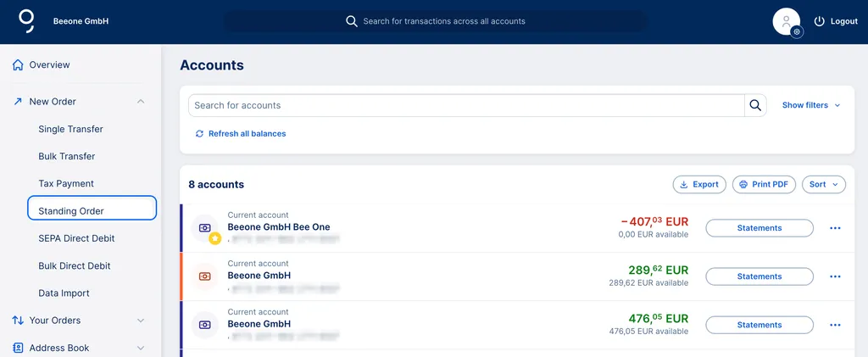Image resolution: width=868 pixels, height=357 pixels.
Task: Click balance 289,62 EUR
Action: coord(658,271)
